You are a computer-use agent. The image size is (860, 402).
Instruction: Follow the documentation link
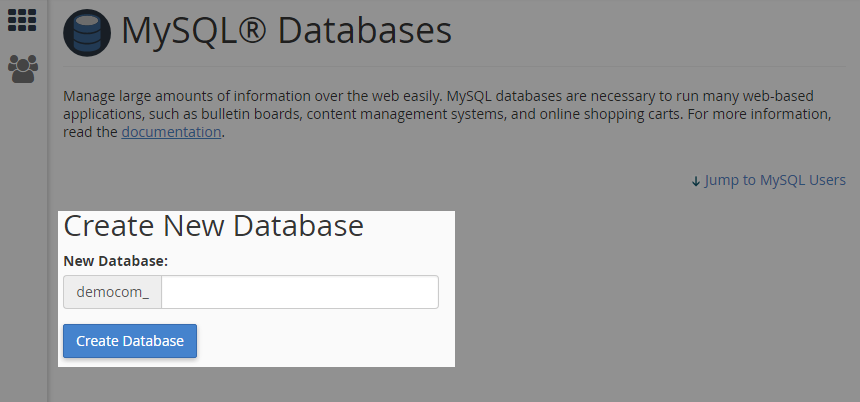tap(171, 132)
